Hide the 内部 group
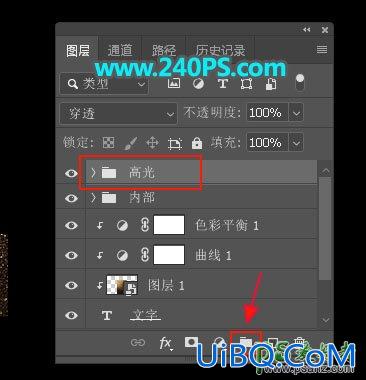Viewport: 366px width, 380px height. click(x=71, y=198)
